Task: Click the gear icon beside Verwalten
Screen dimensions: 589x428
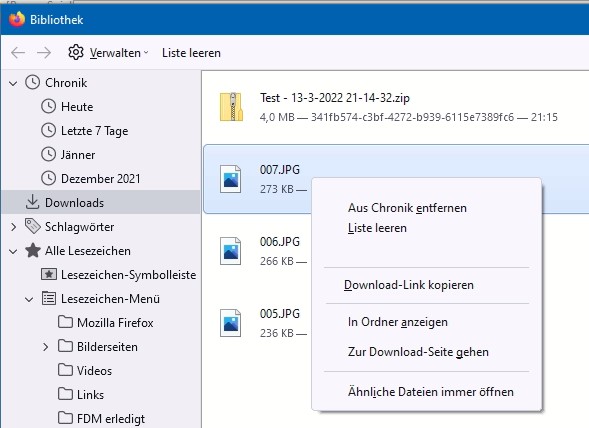Action: click(x=76, y=52)
